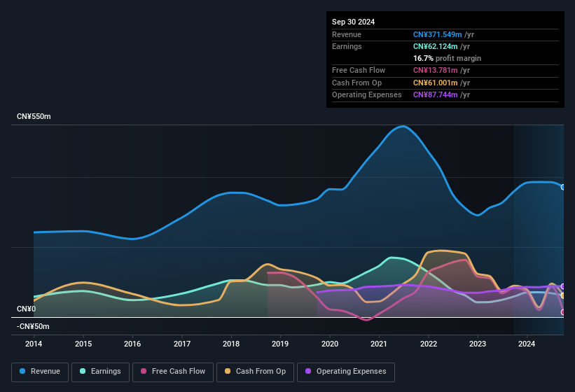This screenshot has height=392, width=575.
Task: Hide the Operating Expenses series label
Action: click(351, 371)
